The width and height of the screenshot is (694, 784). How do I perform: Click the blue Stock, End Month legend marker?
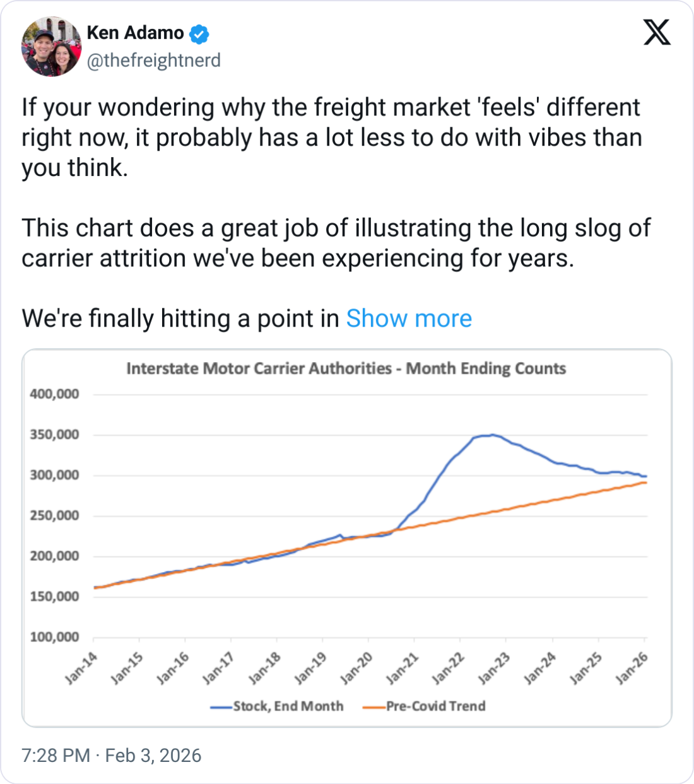click(221, 707)
